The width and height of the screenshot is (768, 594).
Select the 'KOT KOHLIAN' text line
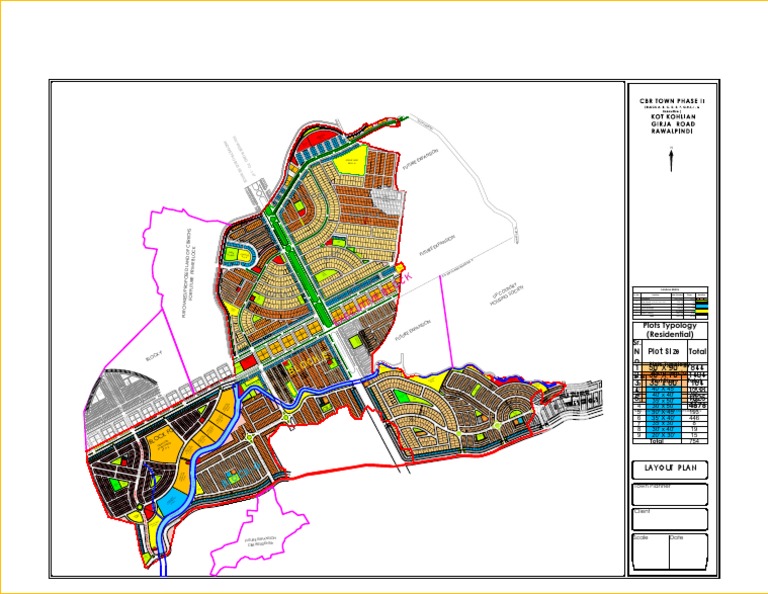[x=672, y=117]
